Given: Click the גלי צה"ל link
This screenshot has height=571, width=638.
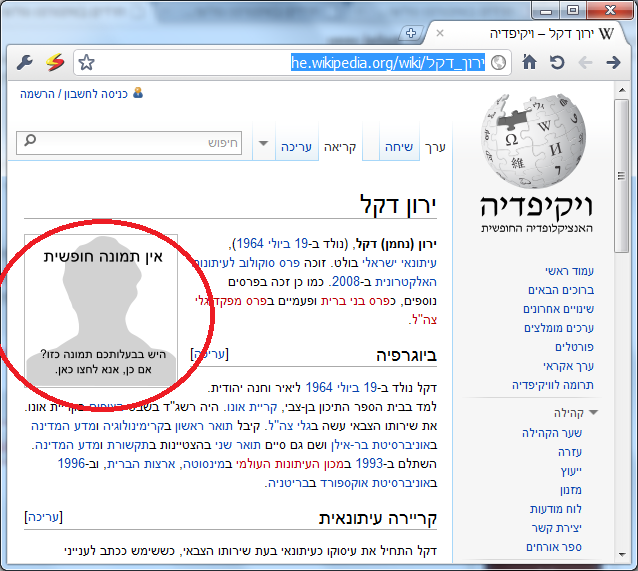Looking at the screenshot, I should click(292, 426).
